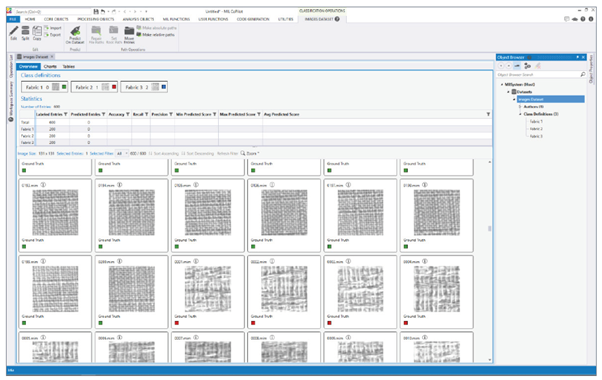This screenshot has width=602, height=380.
Task: Choose Make relative paths
Action: coord(155,35)
